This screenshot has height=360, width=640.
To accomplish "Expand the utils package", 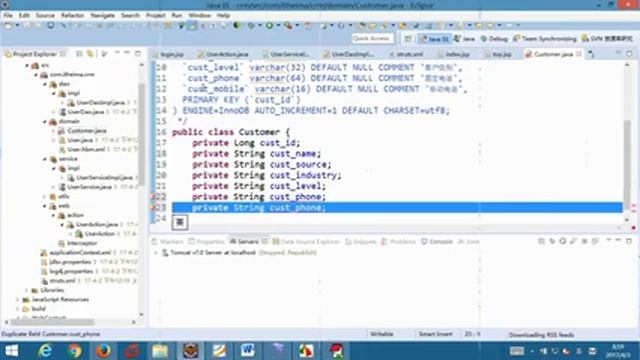I will 45,196.
